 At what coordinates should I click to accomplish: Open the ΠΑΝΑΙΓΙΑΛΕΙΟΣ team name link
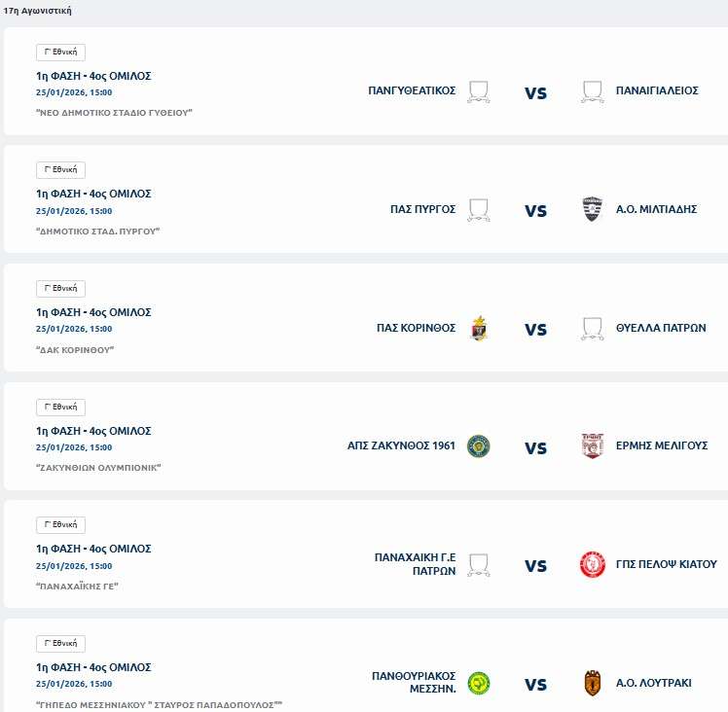(x=657, y=91)
